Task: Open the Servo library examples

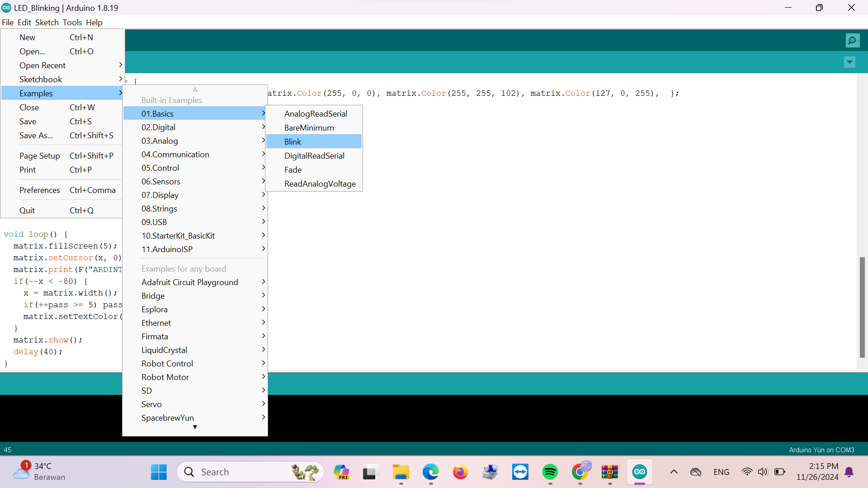Action: (x=151, y=404)
